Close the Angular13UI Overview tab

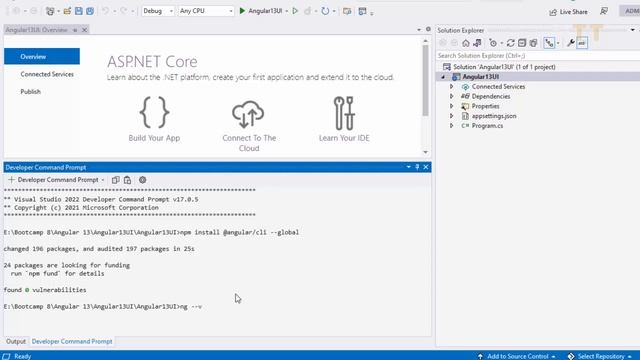[x=84, y=30]
